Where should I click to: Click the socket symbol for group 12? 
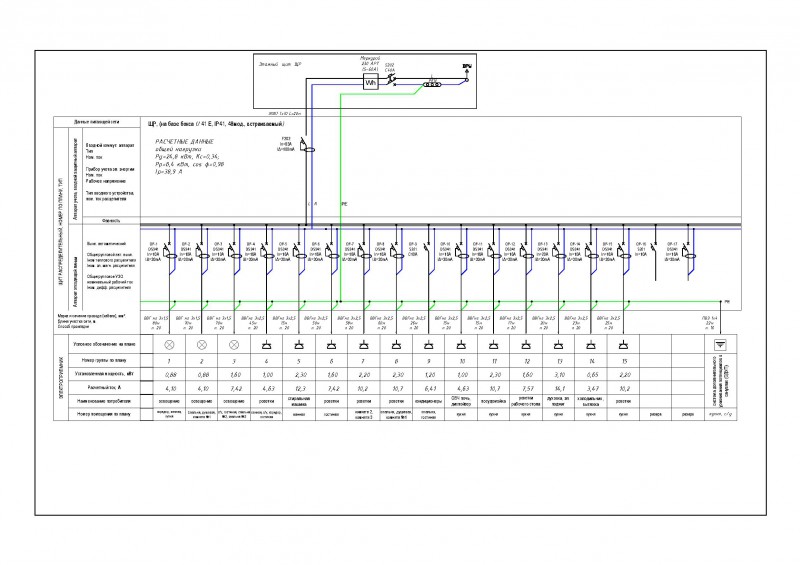click(x=526, y=346)
